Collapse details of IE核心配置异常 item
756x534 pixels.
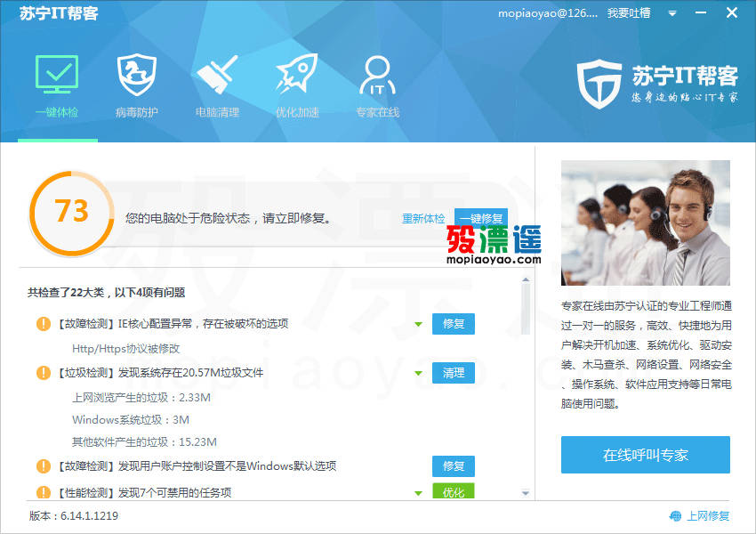[x=419, y=324]
